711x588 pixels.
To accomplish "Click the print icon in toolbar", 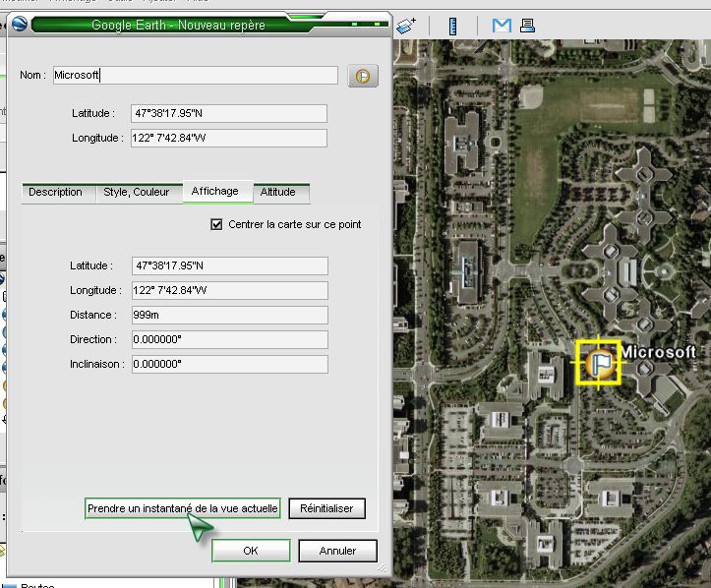I will [527, 26].
